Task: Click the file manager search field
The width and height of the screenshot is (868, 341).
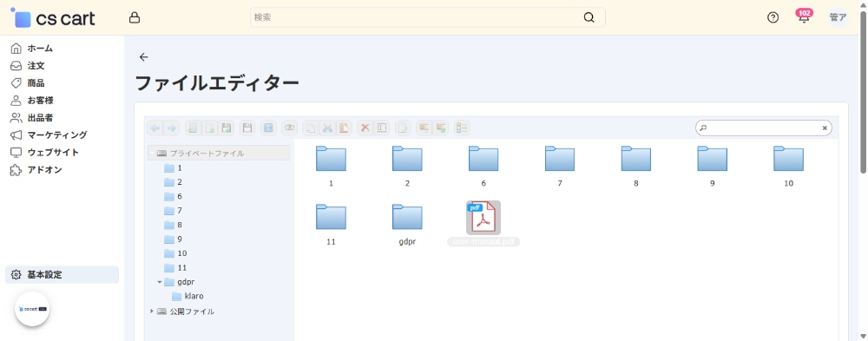Action: click(763, 128)
